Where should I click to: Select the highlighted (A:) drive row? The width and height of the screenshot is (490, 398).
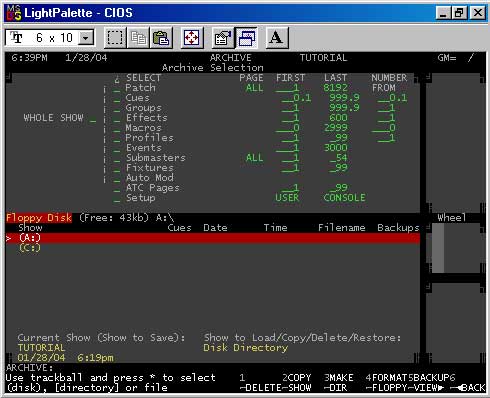212,238
